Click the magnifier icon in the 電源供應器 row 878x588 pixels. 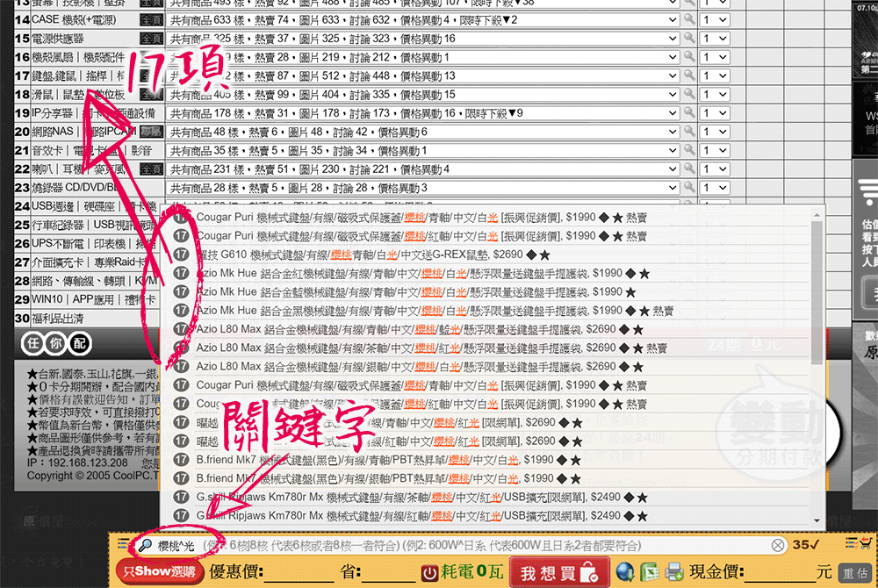pos(689,38)
